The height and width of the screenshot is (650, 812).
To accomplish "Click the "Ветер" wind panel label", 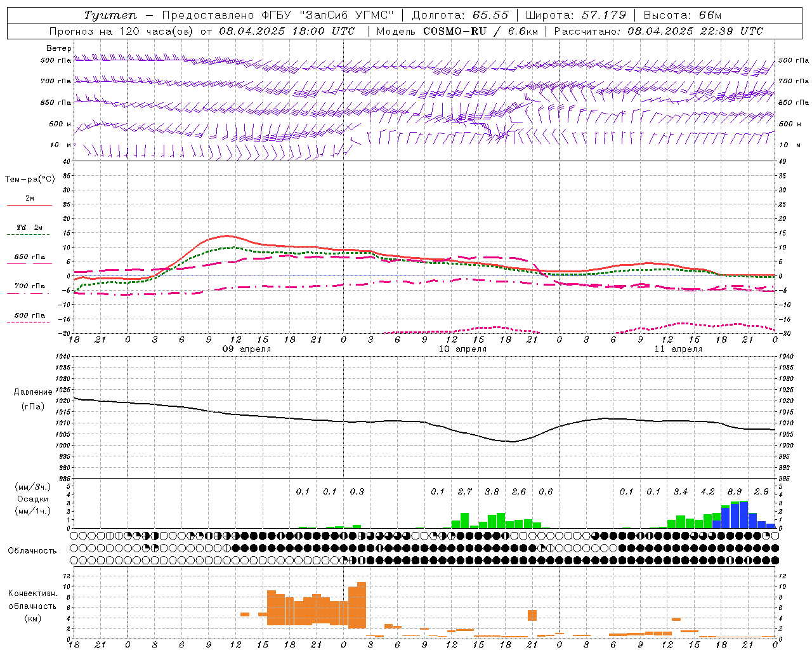I will pos(59,48).
